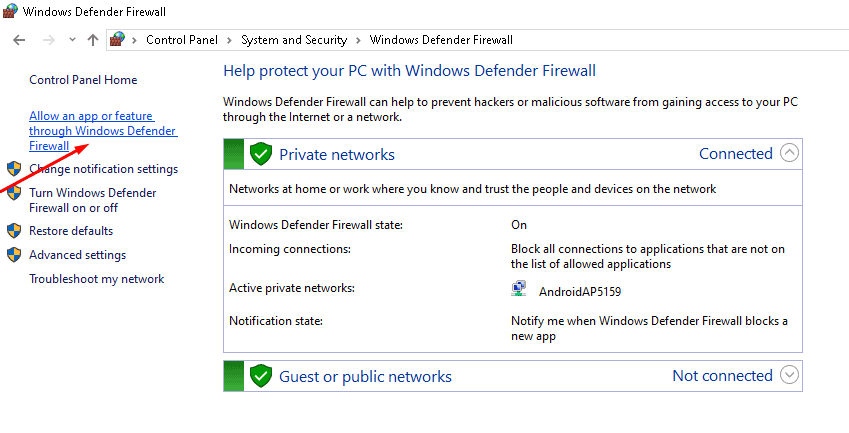
Task: Click the up one level arrow
Action: [x=93, y=40]
